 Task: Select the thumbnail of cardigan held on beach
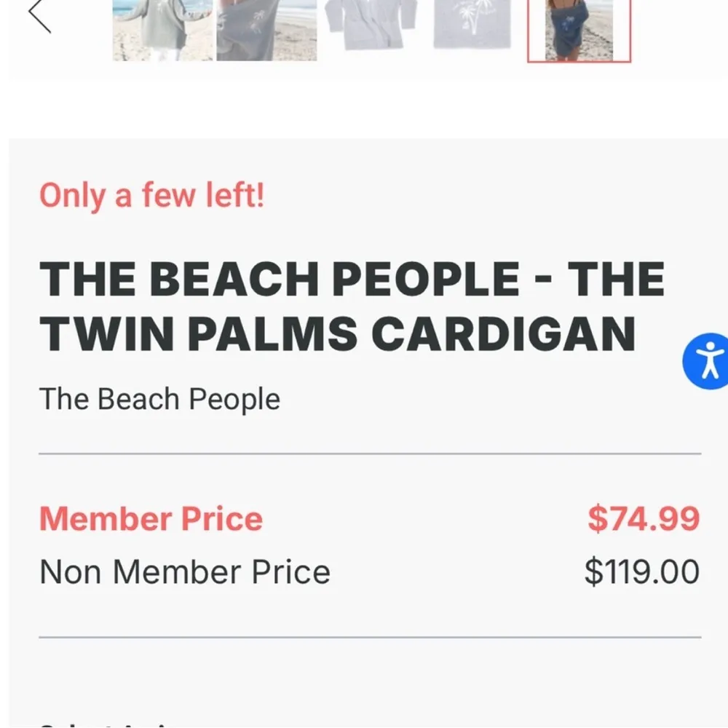click(x=266, y=29)
